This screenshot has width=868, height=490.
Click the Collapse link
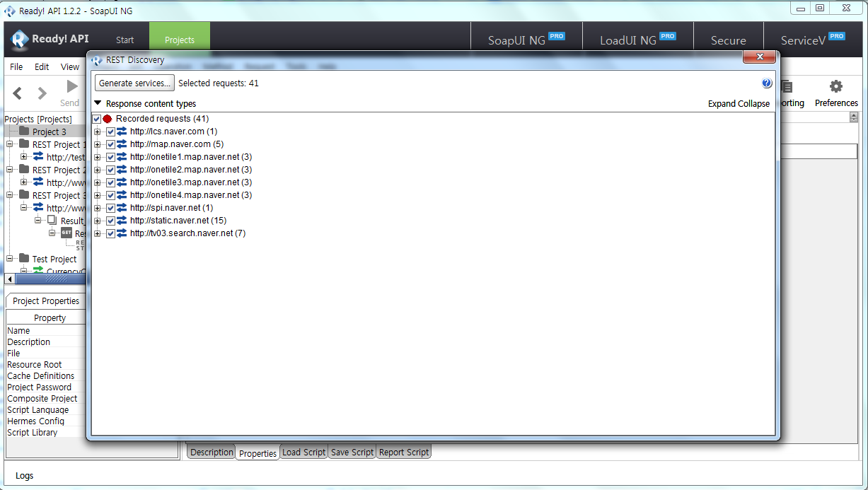753,104
